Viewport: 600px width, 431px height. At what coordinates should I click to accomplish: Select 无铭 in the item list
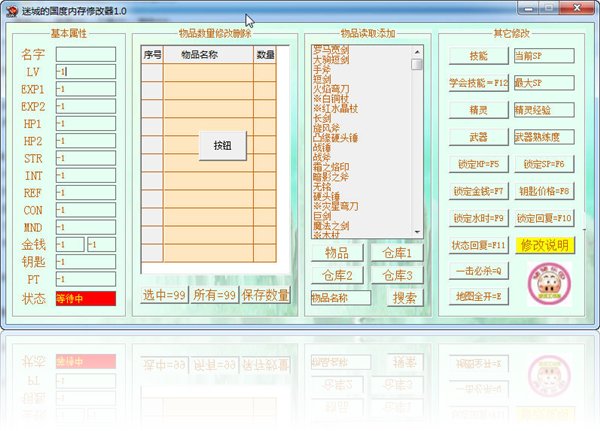[x=322, y=186]
